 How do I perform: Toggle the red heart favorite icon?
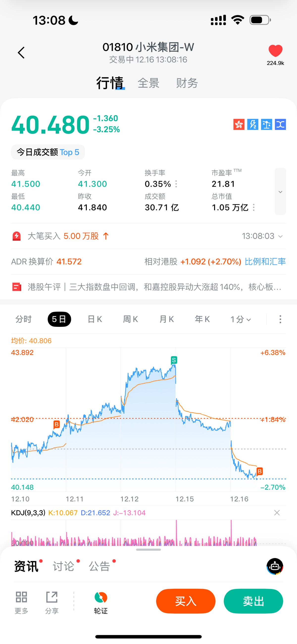275,51
